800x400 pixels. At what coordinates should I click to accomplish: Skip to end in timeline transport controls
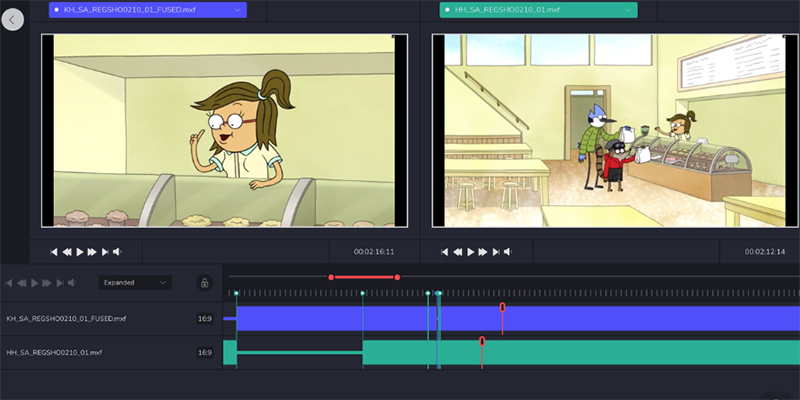60,283
